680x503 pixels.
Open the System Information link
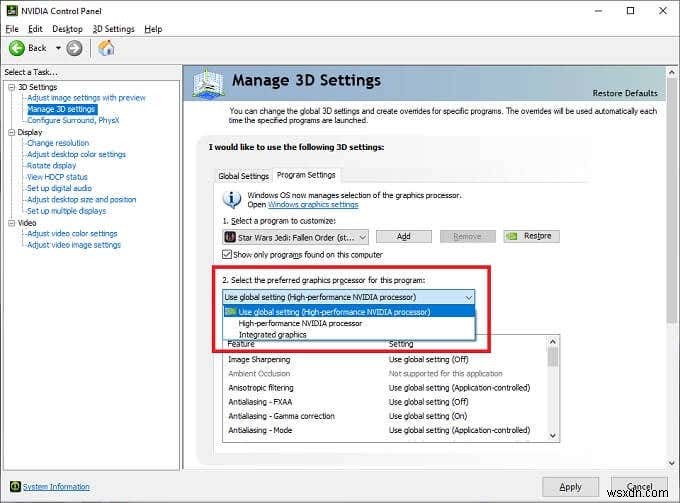click(56, 487)
